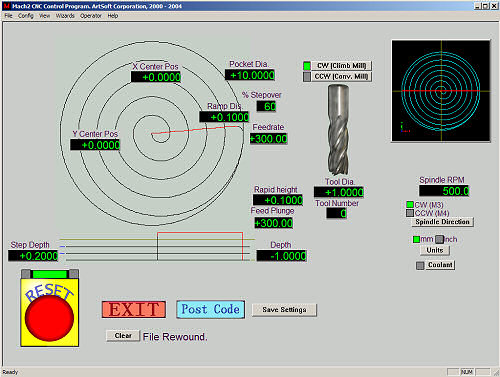Screen dimensions: 500x377
Task: Open the Config menu
Action: pyautogui.click(x=26, y=16)
